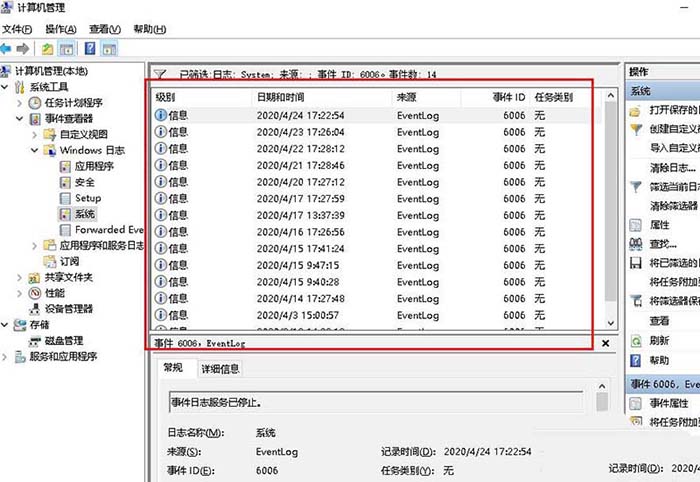Image resolution: width=700 pixels, height=482 pixels.
Task: Open 磁盘管理 under 存储
Action: click(64, 341)
